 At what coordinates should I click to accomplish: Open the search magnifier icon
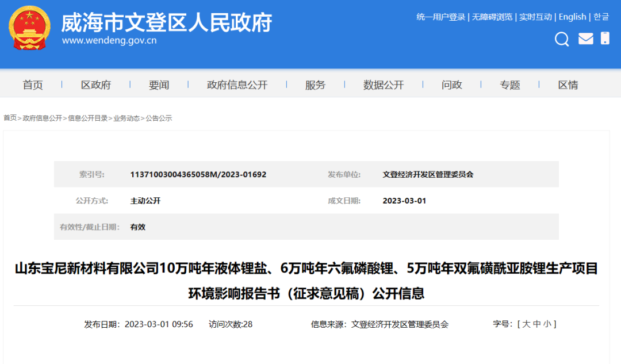tap(562, 39)
